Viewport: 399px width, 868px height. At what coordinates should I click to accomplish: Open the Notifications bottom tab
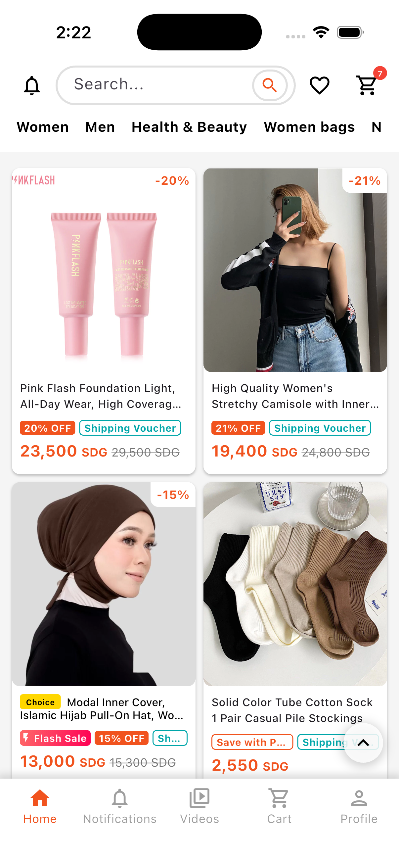tap(119, 806)
